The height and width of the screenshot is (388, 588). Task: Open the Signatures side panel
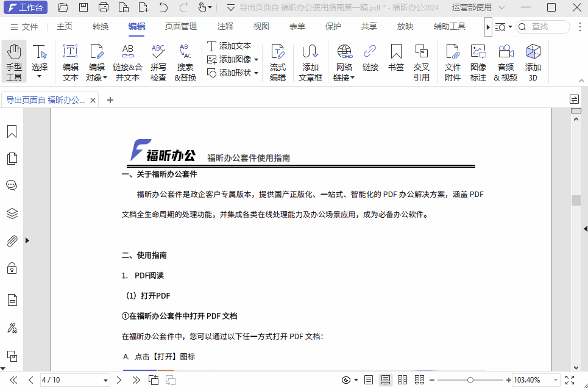pyautogui.click(x=12, y=328)
